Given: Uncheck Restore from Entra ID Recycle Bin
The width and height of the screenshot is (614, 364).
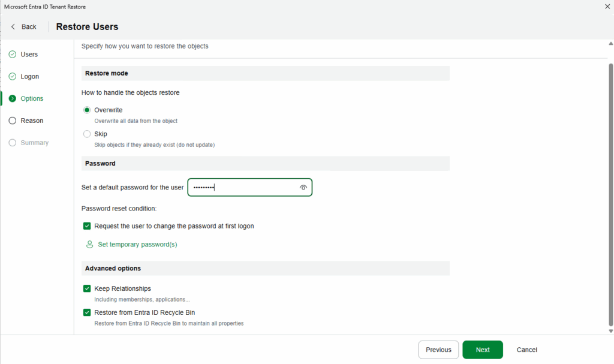Looking at the screenshot, I should click(x=87, y=312).
